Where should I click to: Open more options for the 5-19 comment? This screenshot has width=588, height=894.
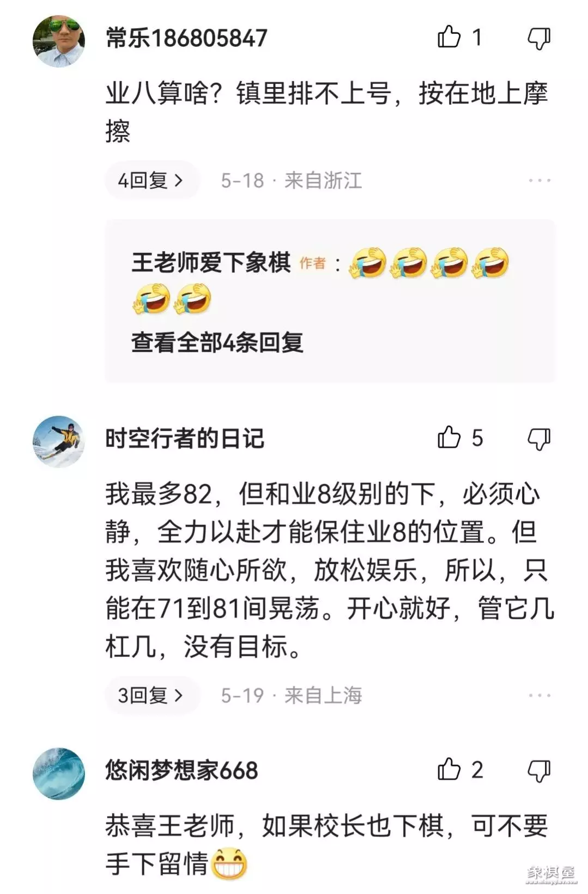click(x=539, y=696)
